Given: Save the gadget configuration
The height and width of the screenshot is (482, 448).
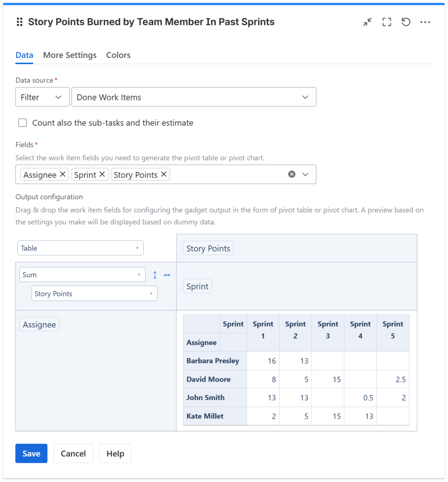Looking at the screenshot, I should [x=31, y=453].
